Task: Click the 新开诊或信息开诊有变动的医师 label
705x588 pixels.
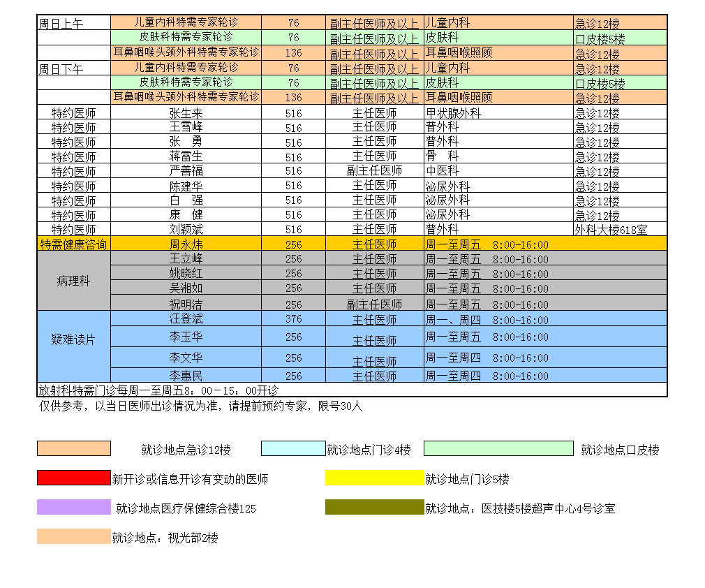Action: click(x=190, y=478)
